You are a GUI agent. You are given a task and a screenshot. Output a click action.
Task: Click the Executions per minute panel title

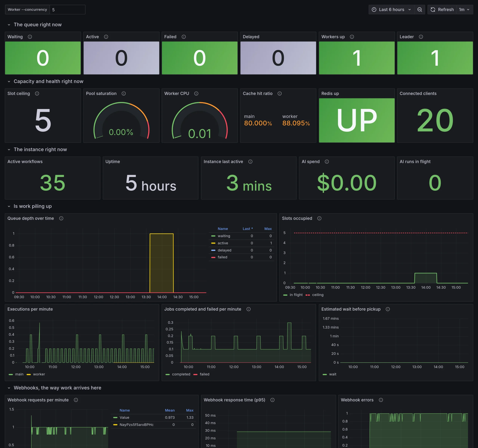(30, 309)
